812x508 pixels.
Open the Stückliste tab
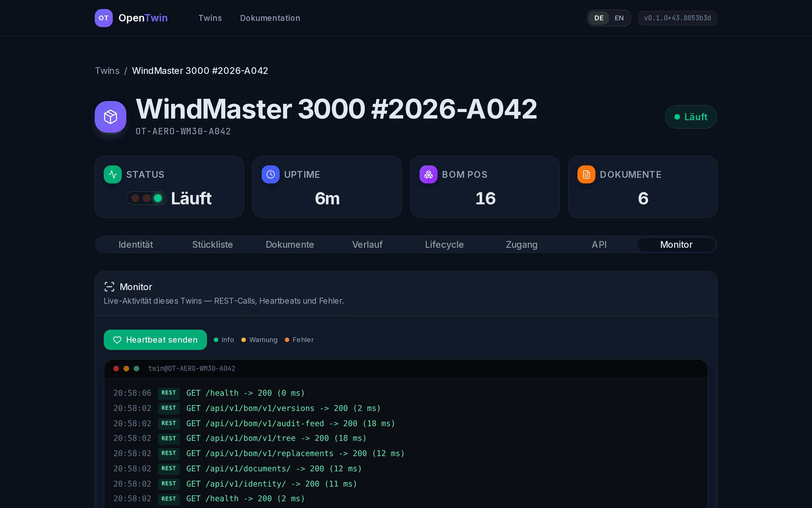(212, 244)
